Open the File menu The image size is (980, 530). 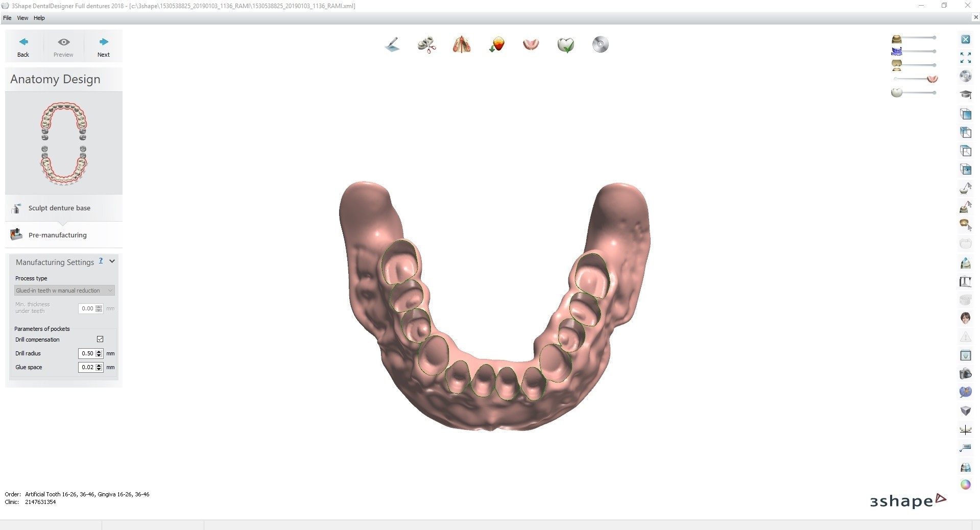tap(7, 18)
